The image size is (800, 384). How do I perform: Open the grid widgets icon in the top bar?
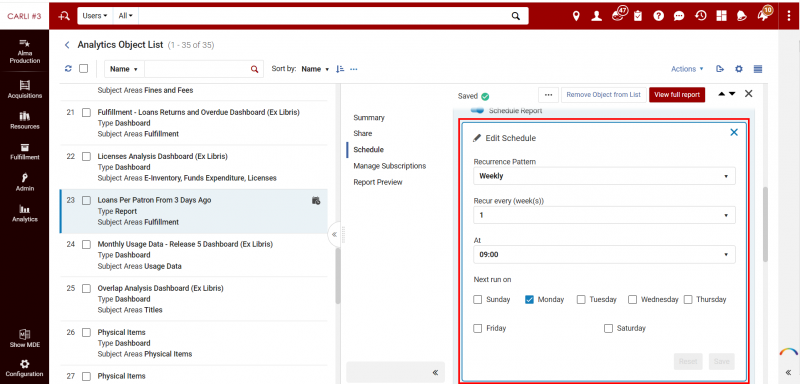coord(721,16)
